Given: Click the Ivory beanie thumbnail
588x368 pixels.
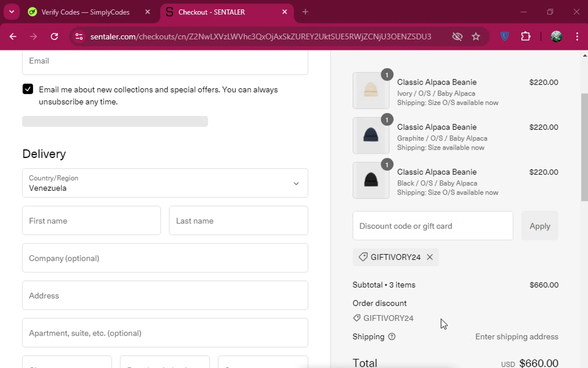Looking at the screenshot, I should [371, 91].
